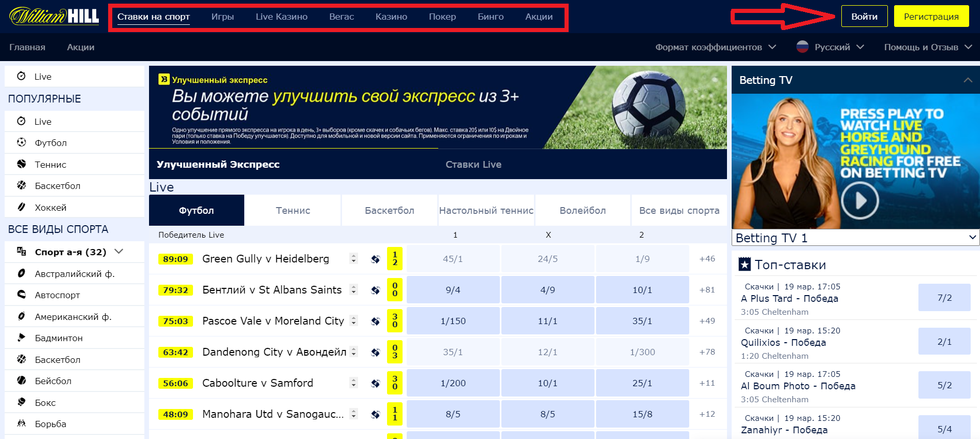Open Ставки на спорт in top menu
The height and width of the screenshot is (439, 980).
154,17
